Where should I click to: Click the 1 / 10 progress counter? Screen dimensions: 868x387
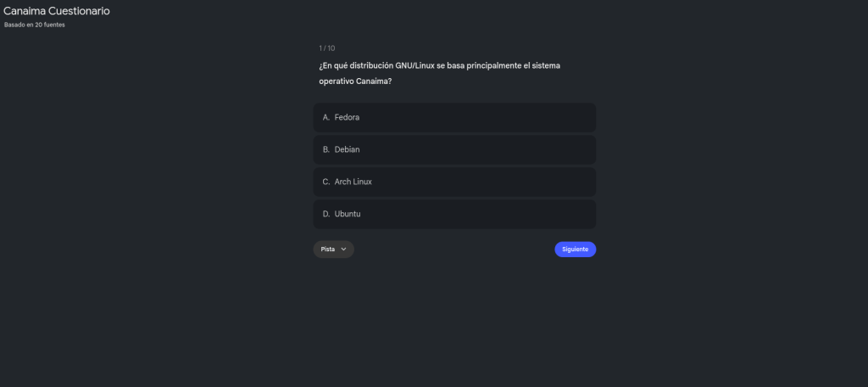[x=326, y=48]
